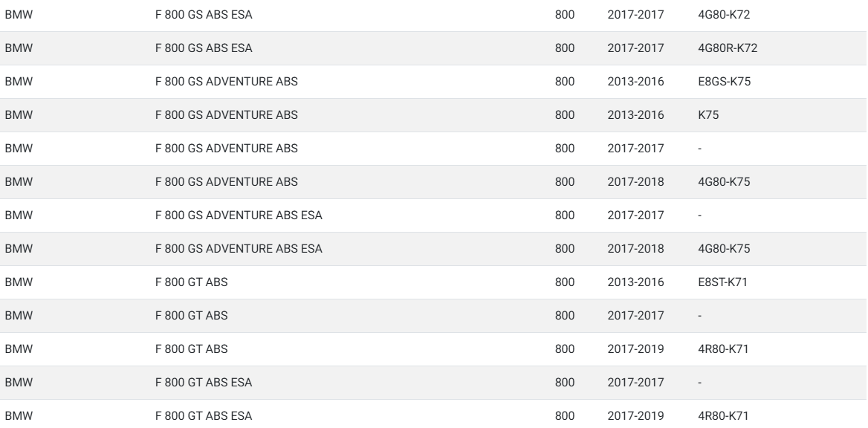Screen dimensions: 868x428
Task: Select the first F 800 GS ABS ESA row
Action: pos(434,16)
